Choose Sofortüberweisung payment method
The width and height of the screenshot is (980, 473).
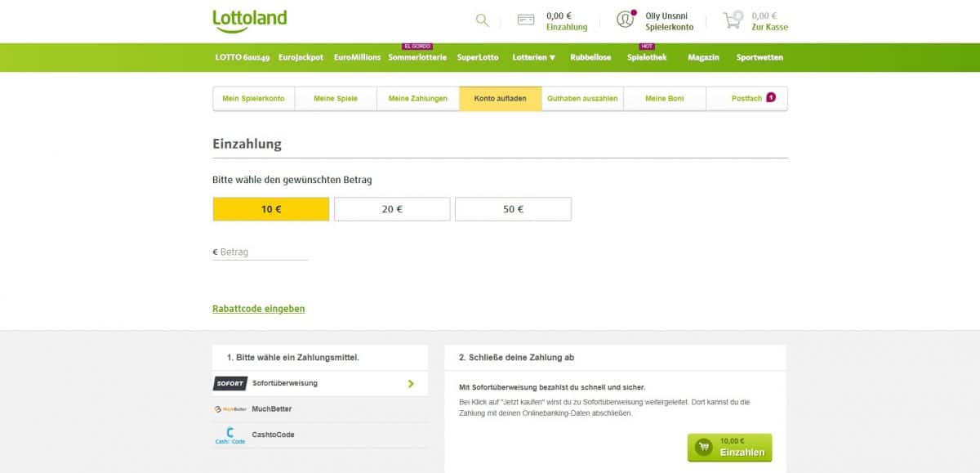319,383
